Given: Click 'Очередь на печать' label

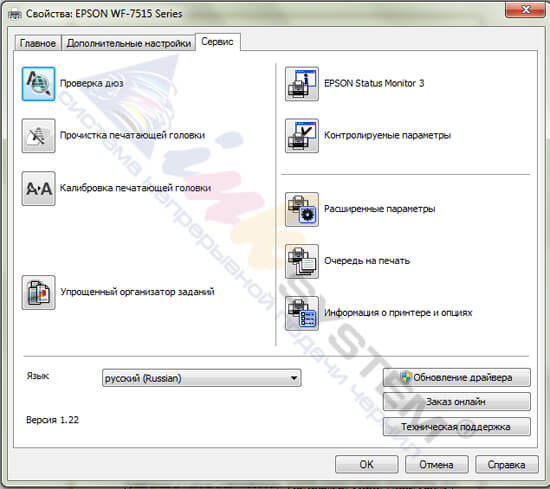Looking at the screenshot, I should pos(367,261).
